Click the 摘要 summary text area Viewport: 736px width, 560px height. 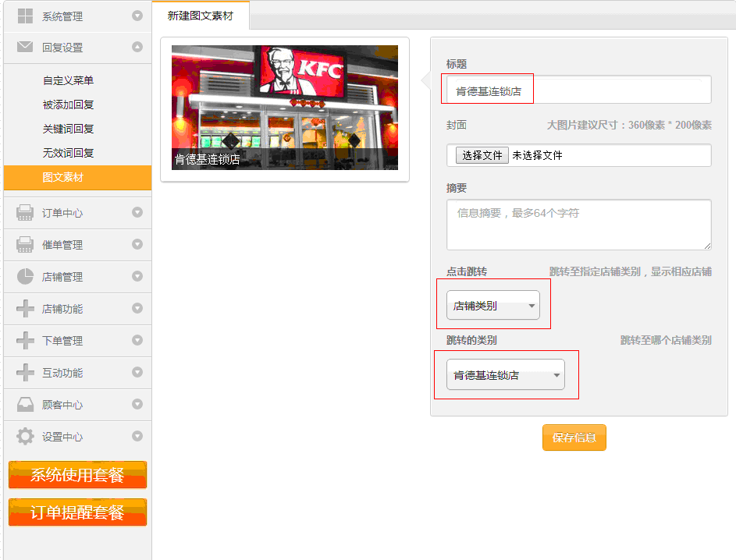pos(579,225)
